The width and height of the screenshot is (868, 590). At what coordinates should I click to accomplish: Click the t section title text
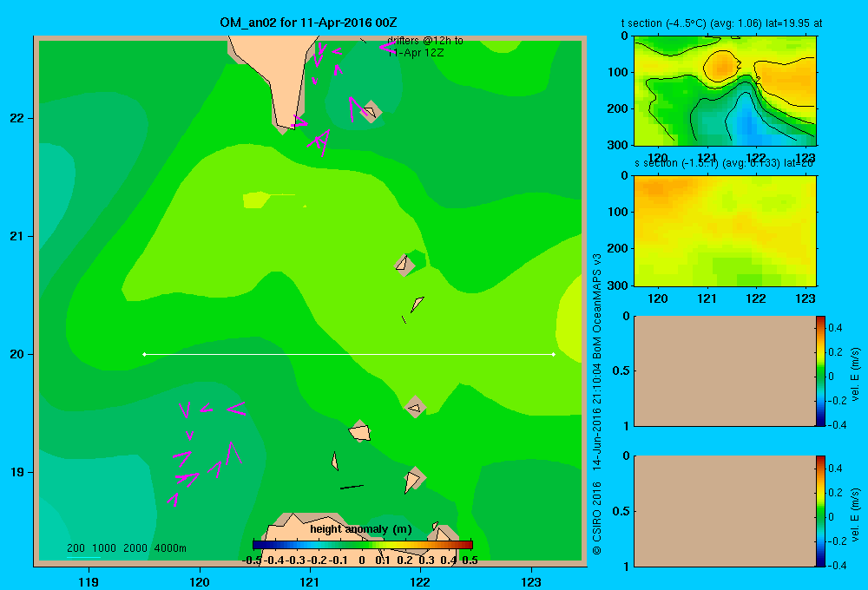pyautogui.click(x=721, y=23)
